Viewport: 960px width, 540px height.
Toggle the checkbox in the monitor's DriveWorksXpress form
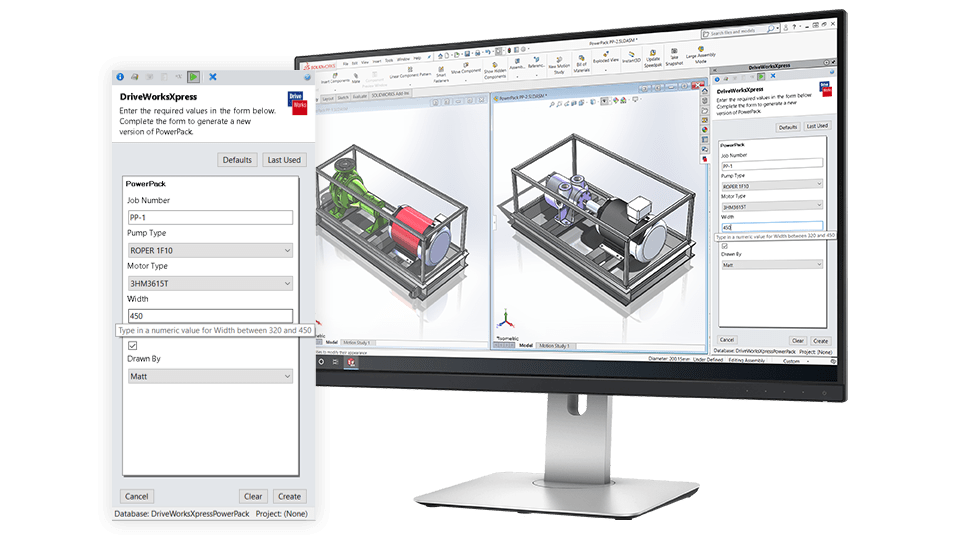coord(724,246)
